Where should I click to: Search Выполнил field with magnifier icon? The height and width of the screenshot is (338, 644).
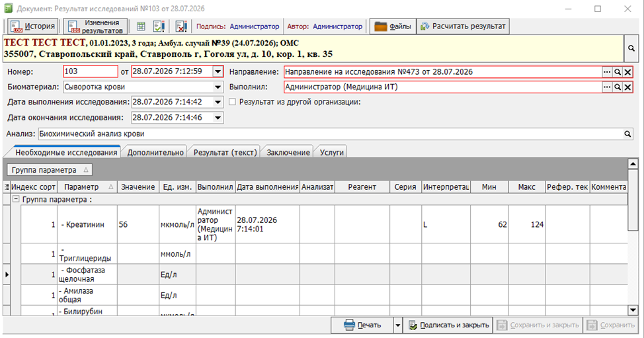618,87
